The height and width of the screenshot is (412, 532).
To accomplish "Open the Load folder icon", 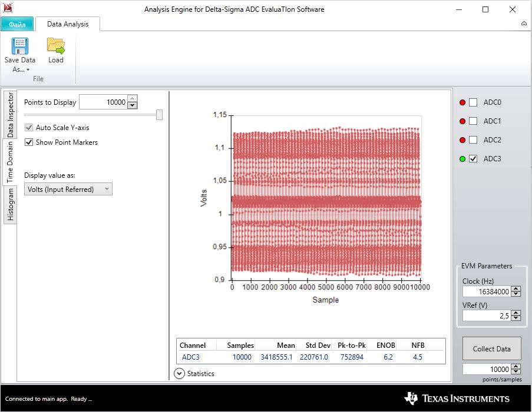I will pos(55,46).
